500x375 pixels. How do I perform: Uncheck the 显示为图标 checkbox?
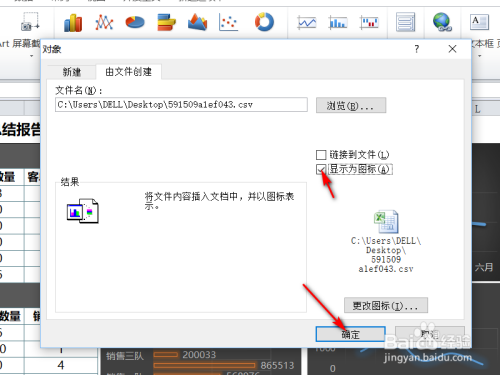pyautogui.click(x=321, y=169)
